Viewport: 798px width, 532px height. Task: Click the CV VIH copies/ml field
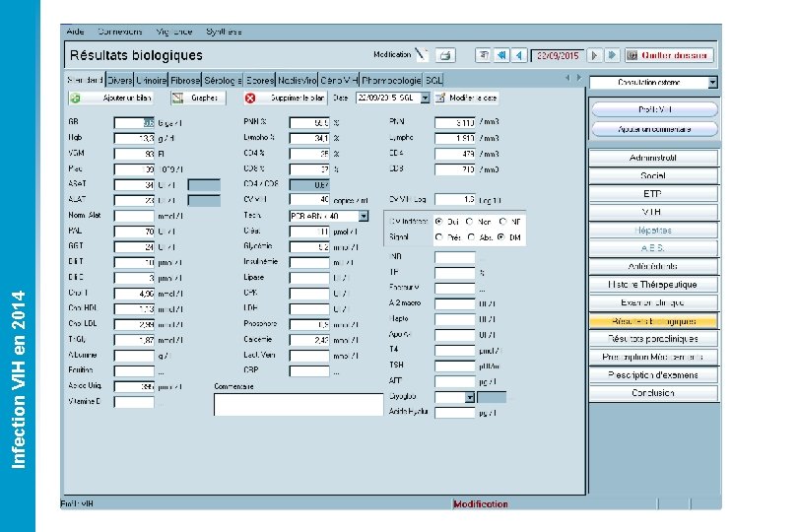309,200
